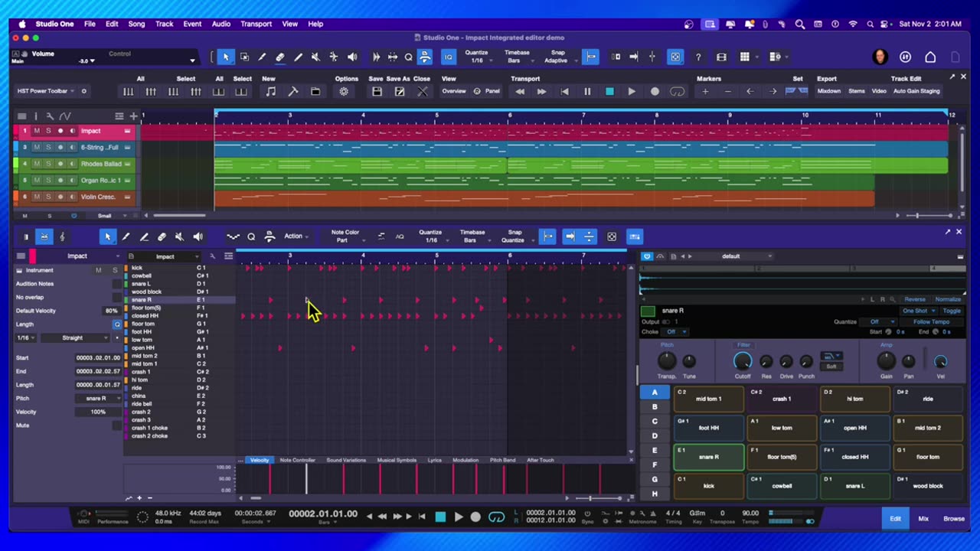Viewport: 980px width, 551px height.
Task: Mute the Impact track
Action: [x=36, y=131]
